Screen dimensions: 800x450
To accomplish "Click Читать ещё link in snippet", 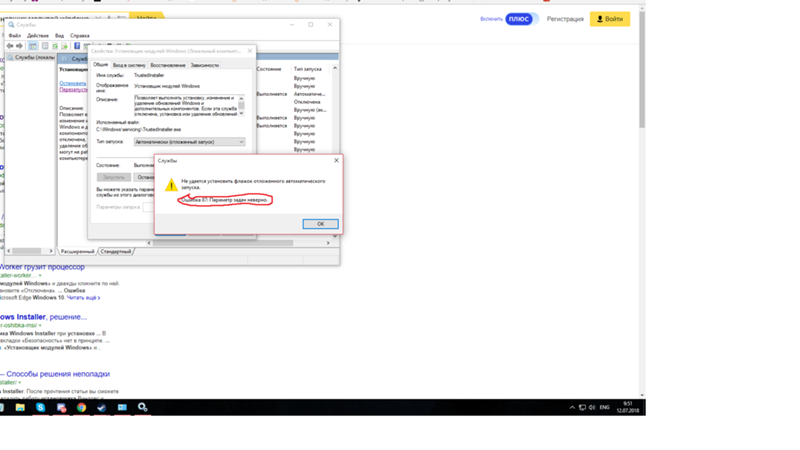I will [83, 297].
